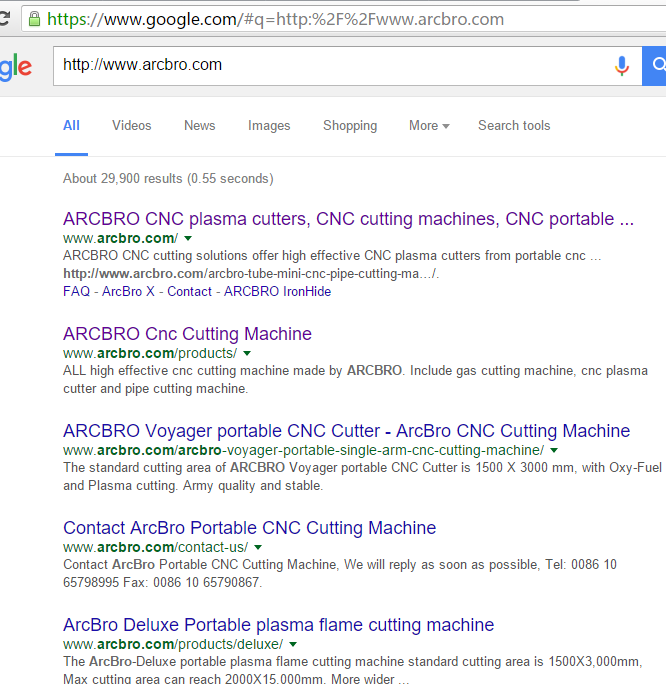This screenshot has height=684, width=666.
Task: Click snippet about 1500 X 3000 mm
Action: 362,476
